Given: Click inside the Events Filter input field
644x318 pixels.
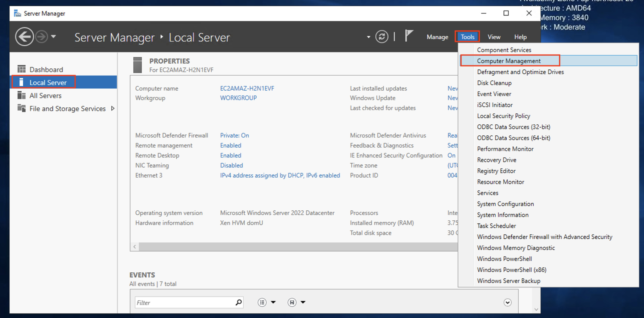Looking at the screenshot, I should coord(176,302).
